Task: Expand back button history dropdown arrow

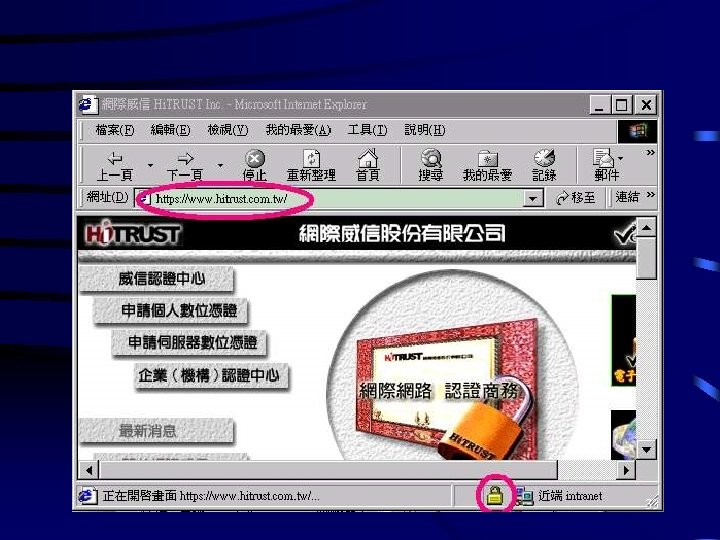Action: [150, 165]
